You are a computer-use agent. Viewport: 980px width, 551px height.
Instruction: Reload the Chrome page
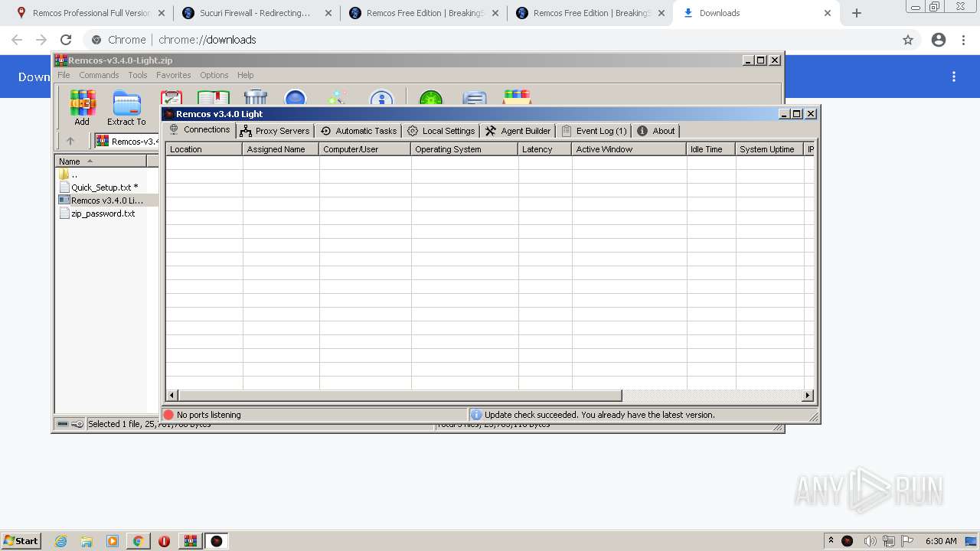66,40
